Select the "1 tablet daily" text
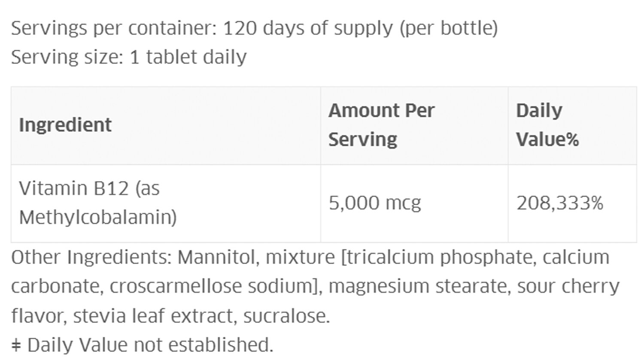 188,57
